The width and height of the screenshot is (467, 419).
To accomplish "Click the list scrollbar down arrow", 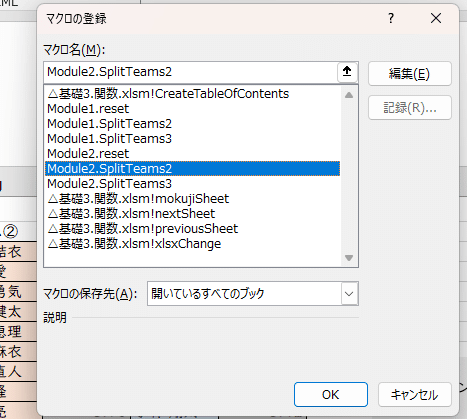I will [349, 258].
